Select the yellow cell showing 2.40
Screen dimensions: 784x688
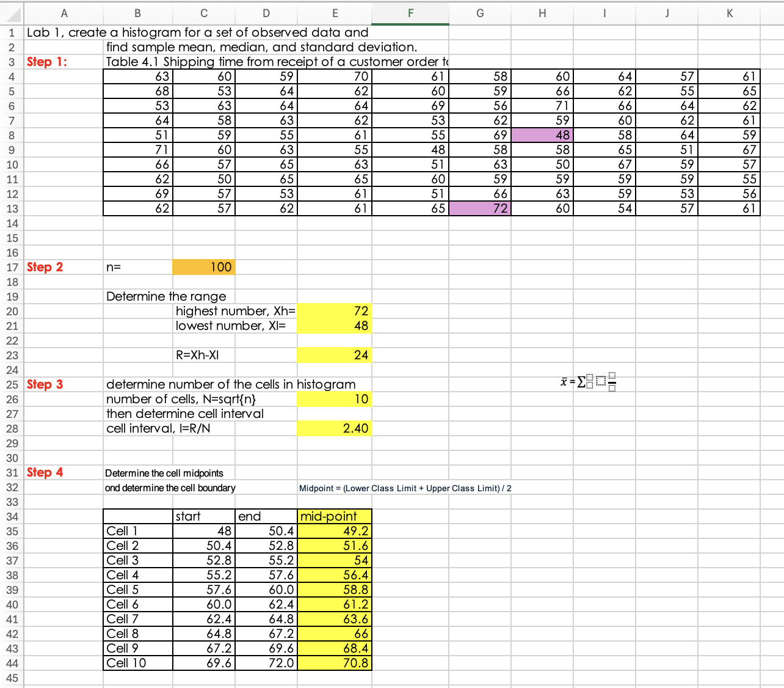coord(335,428)
